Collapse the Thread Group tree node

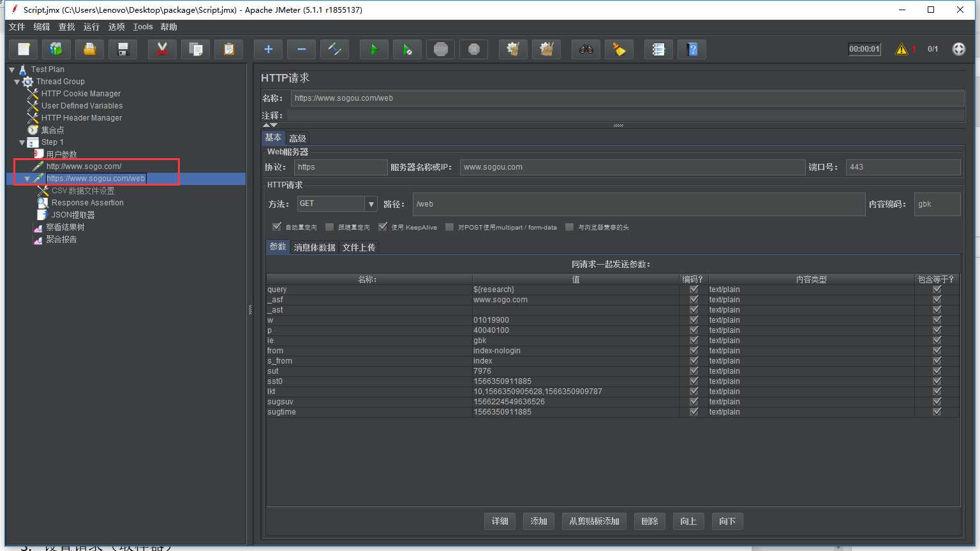point(17,82)
